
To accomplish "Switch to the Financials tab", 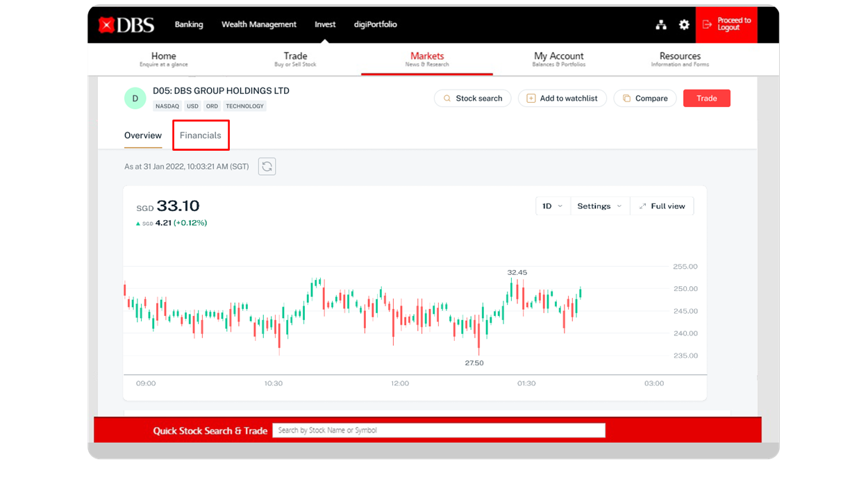I will [201, 135].
